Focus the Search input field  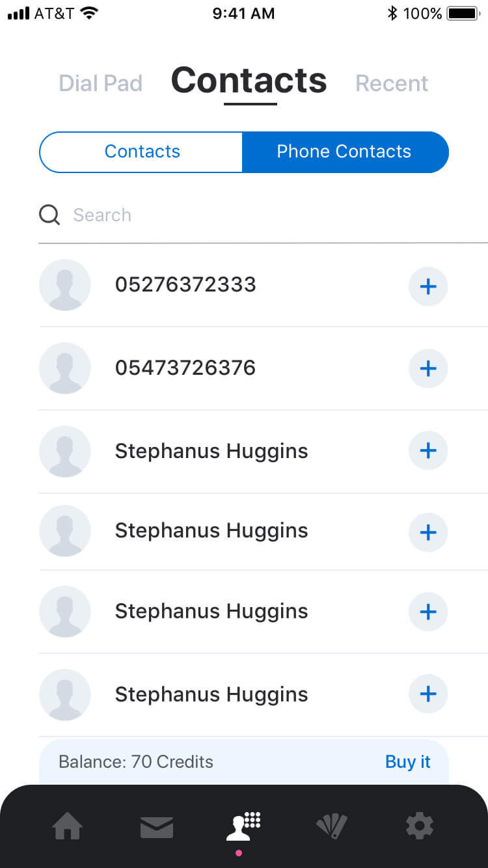click(x=260, y=215)
